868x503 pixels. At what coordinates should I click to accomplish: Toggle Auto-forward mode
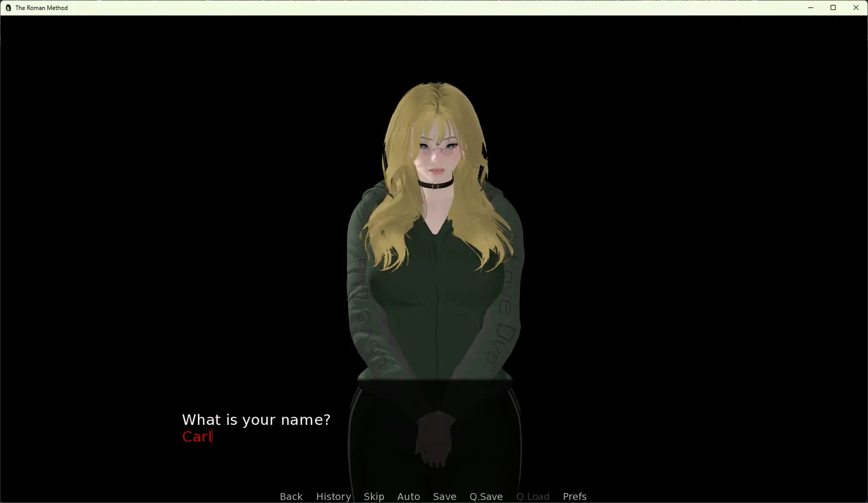point(408,496)
